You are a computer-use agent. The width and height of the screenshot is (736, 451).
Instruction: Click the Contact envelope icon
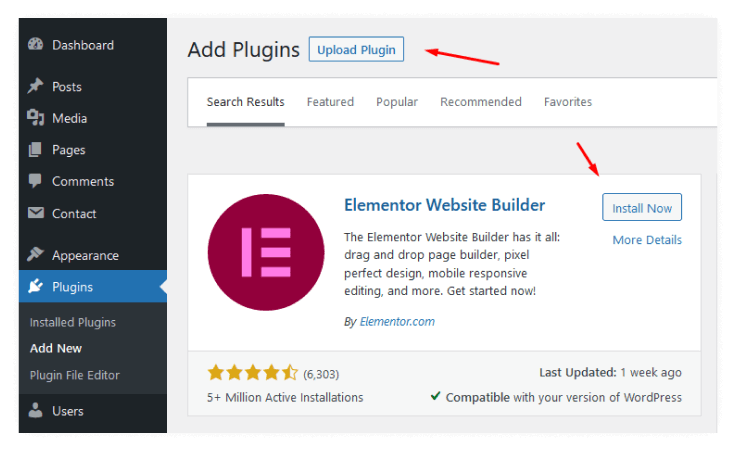tap(35, 213)
